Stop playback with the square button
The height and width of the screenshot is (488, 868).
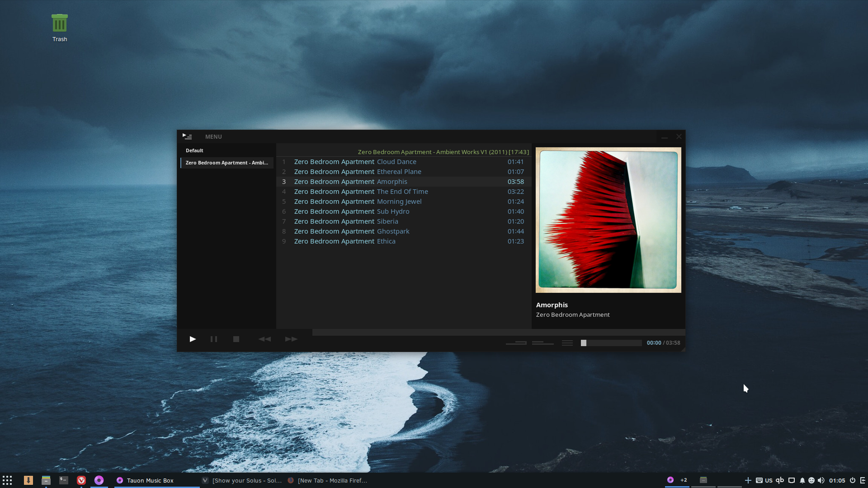click(x=236, y=339)
